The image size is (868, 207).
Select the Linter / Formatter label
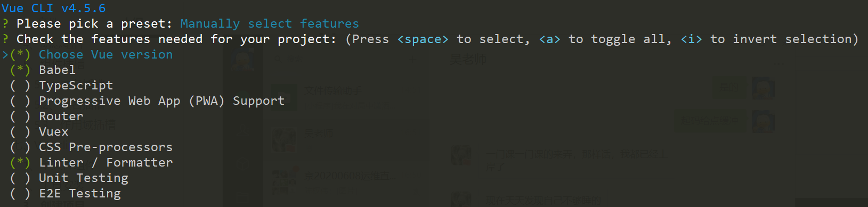point(106,163)
